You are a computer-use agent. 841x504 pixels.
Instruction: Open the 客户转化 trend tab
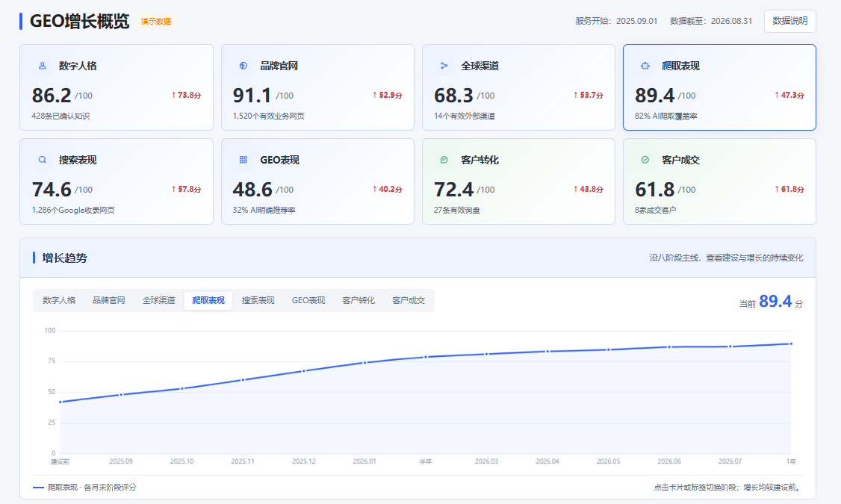pyautogui.click(x=359, y=300)
